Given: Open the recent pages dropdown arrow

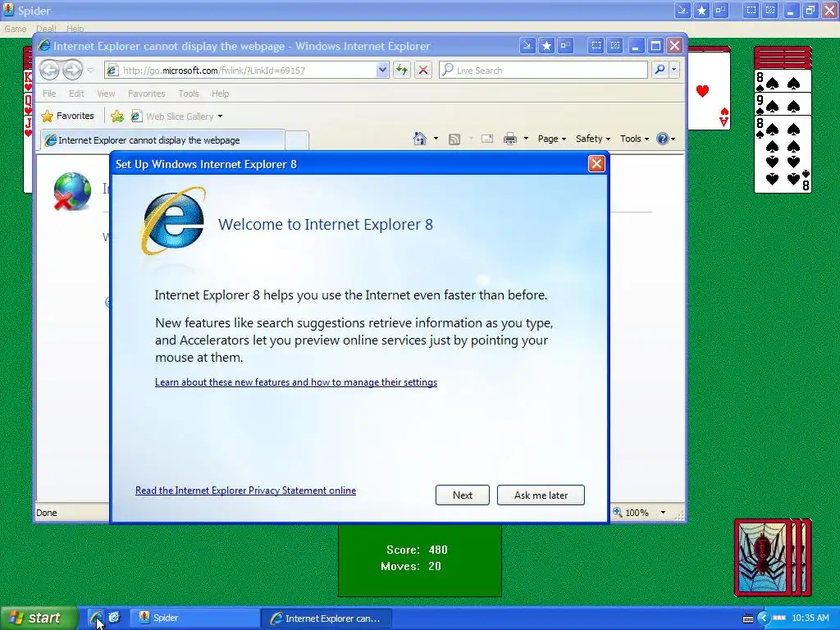Looking at the screenshot, I should (x=90, y=71).
